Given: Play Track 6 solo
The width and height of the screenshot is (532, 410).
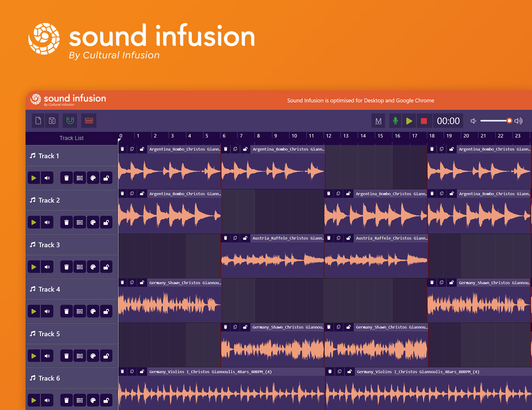Looking at the screenshot, I should point(34,400).
